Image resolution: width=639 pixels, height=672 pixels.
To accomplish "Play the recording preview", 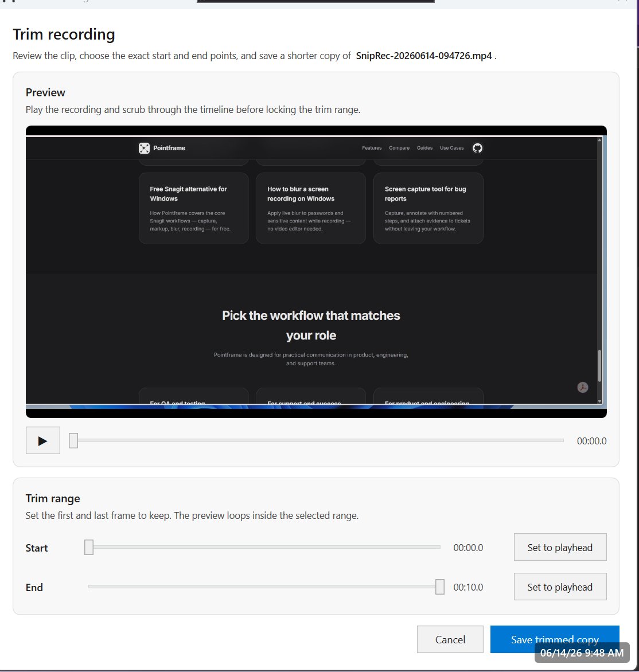I will [43, 440].
